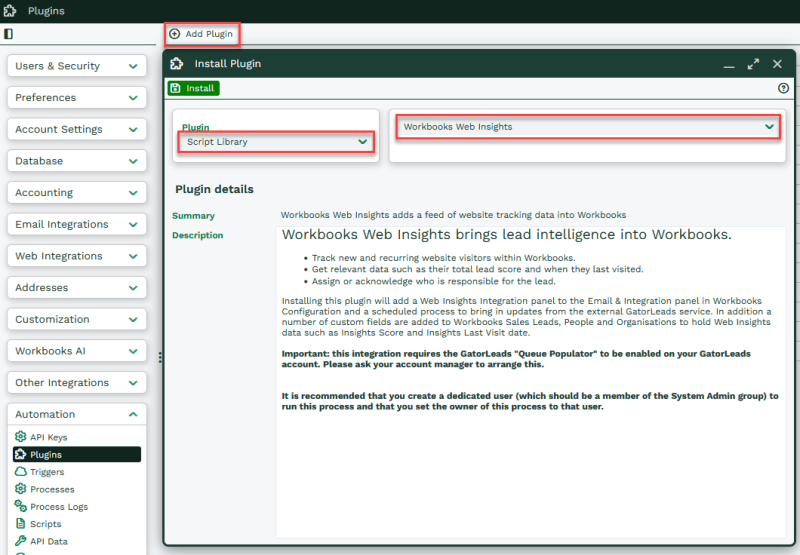800x555 pixels.
Task: Click the Plugins puzzle icon in Automation list
Action: (x=20, y=454)
